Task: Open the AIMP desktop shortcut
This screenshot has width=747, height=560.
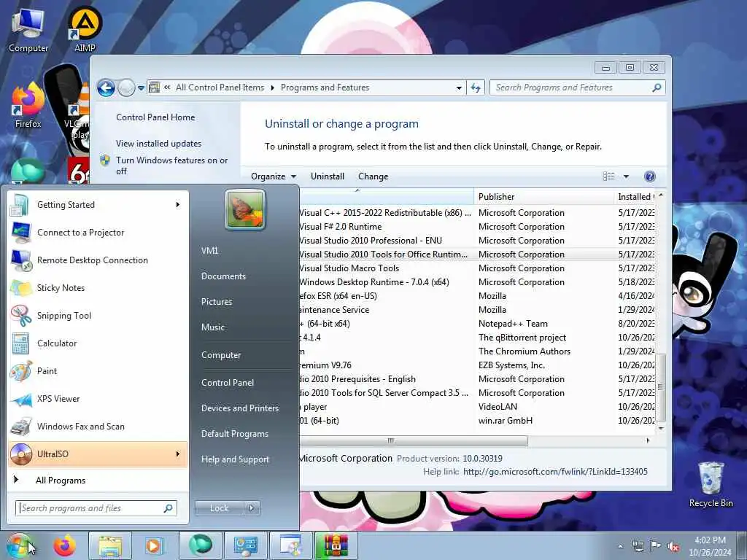Action: [x=85, y=29]
